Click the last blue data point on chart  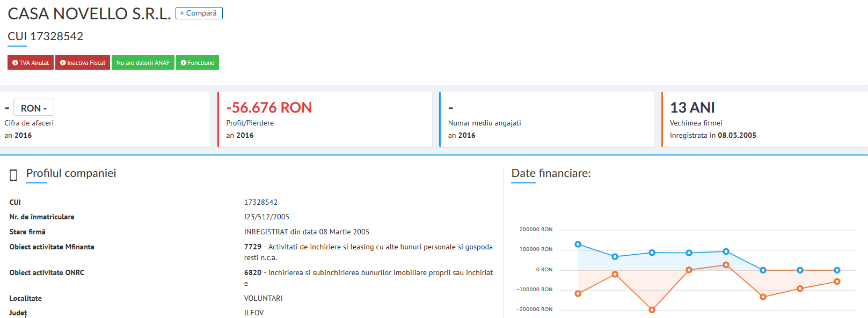837,270
